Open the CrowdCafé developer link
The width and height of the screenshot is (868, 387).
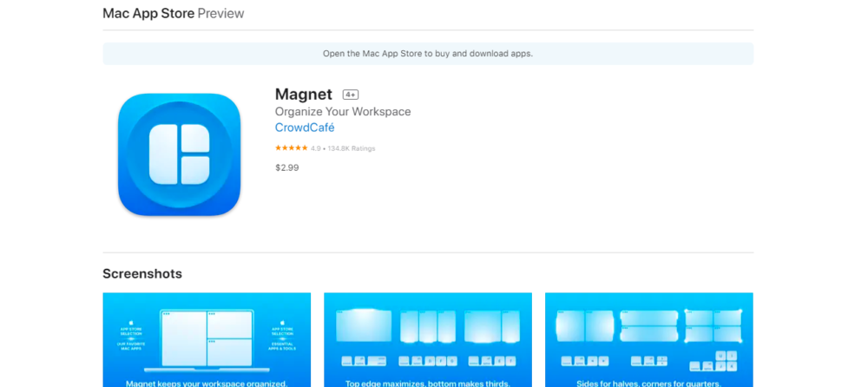(x=305, y=128)
